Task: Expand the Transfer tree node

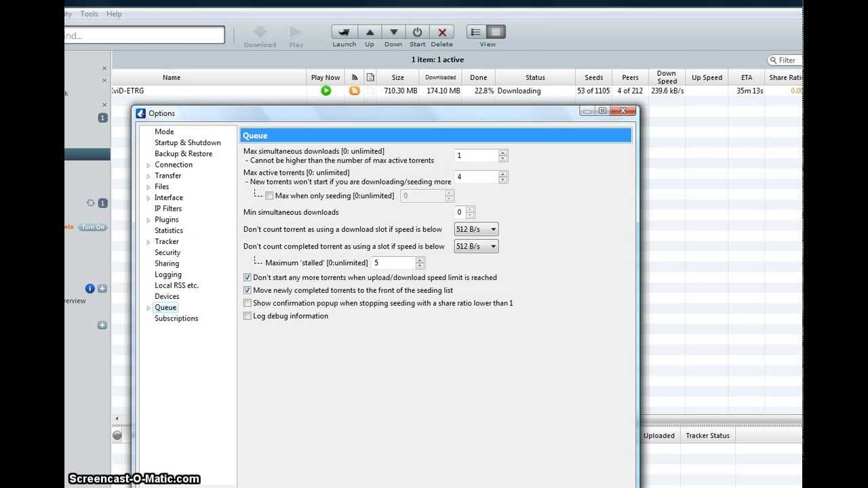Action: 149,176
